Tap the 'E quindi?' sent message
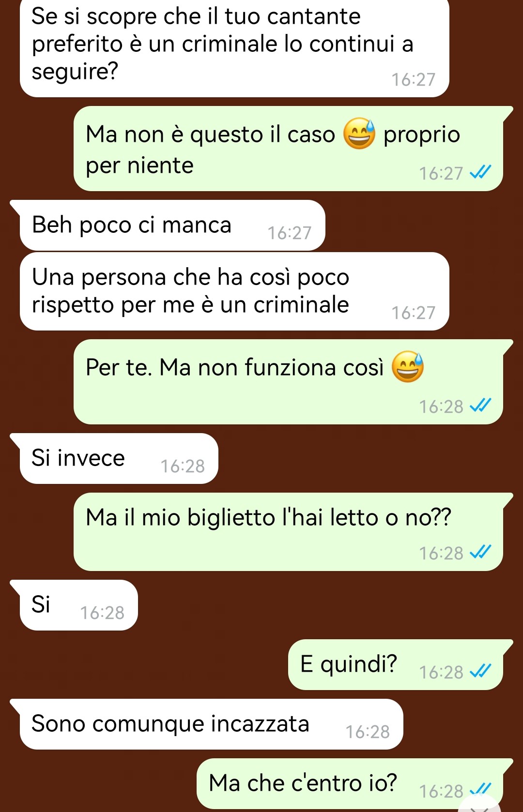The height and width of the screenshot is (812, 523). coord(396,665)
